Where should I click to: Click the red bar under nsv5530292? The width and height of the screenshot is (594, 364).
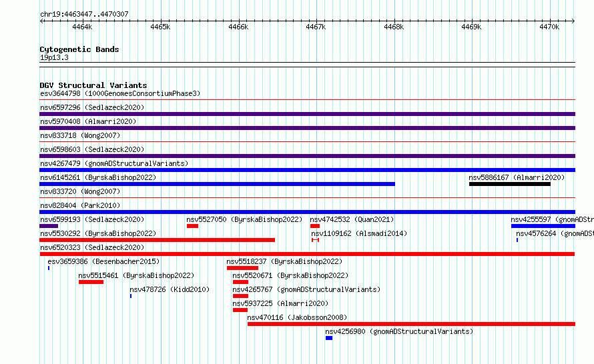point(158,240)
